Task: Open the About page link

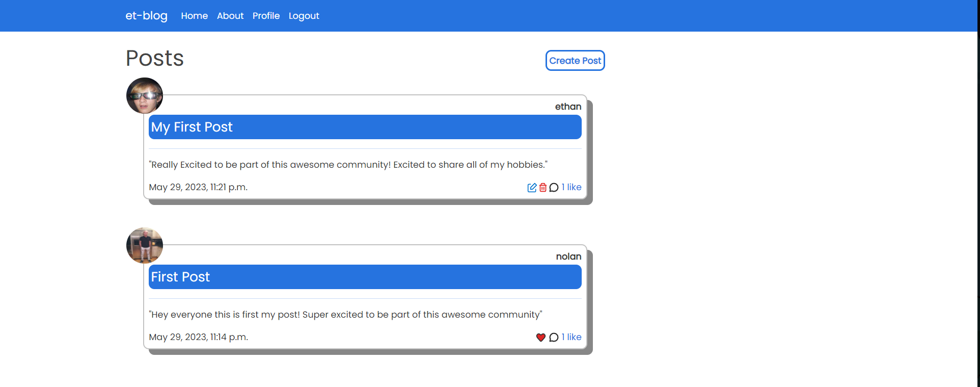Action: pos(230,16)
